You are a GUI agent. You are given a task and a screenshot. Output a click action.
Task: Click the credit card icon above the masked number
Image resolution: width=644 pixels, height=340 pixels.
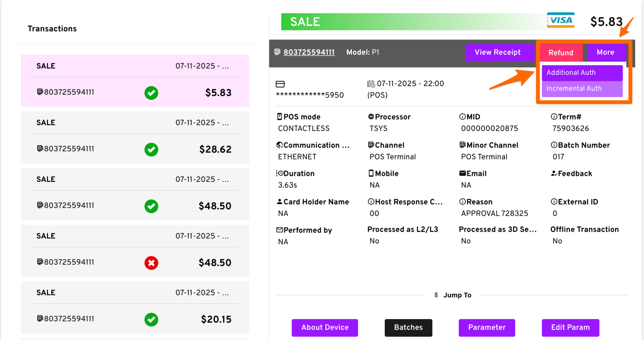(280, 84)
